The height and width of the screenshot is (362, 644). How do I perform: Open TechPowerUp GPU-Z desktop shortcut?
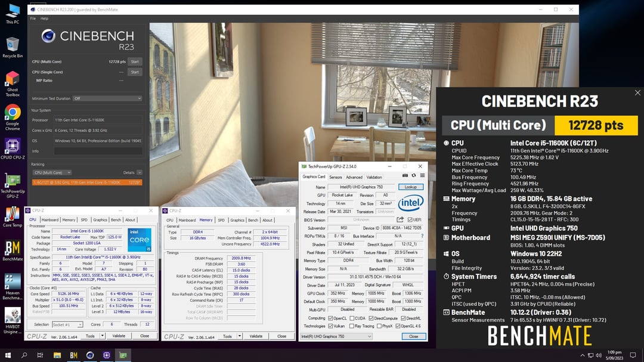coord(13,185)
